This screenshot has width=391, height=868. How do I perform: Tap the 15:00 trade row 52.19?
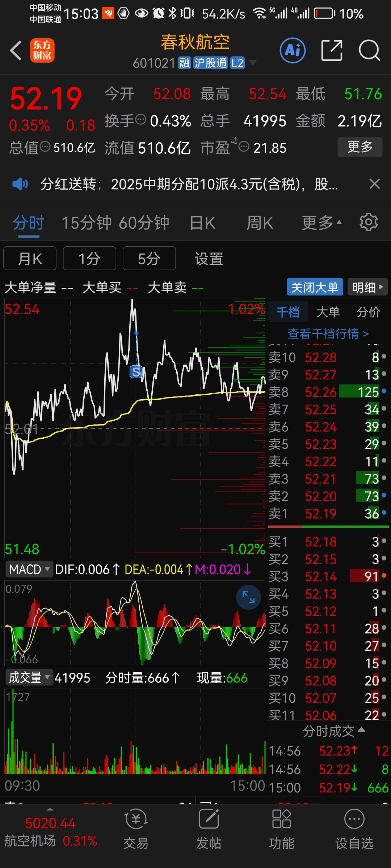click(329, 788)
